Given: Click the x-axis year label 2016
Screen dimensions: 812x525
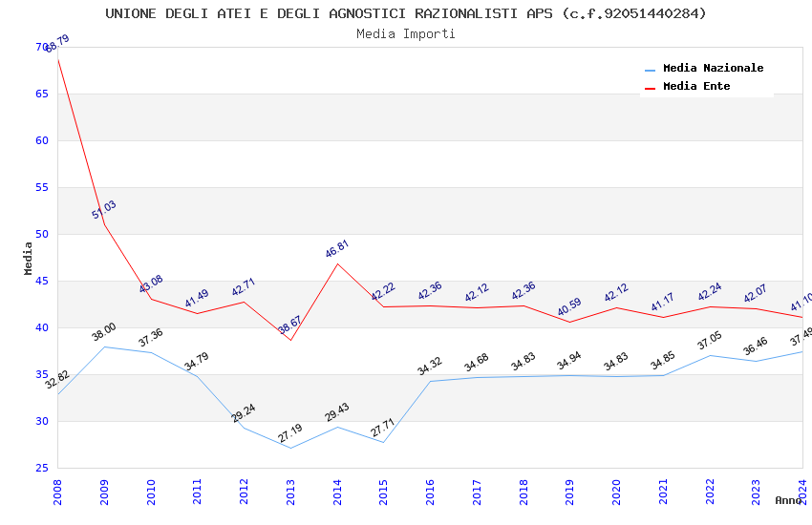Looking at the screenshot, I should [430, 492].
